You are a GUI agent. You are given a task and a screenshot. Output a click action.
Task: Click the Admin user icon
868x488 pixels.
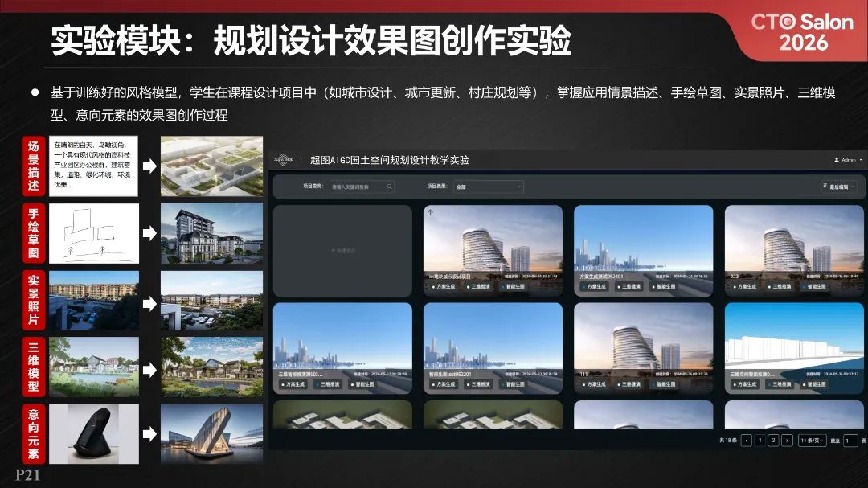[x=837, y=160]
